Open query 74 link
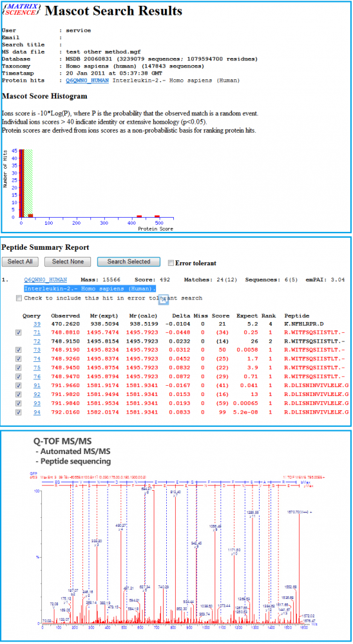This screenshot has width=353, height=644. tap(37, 358)
